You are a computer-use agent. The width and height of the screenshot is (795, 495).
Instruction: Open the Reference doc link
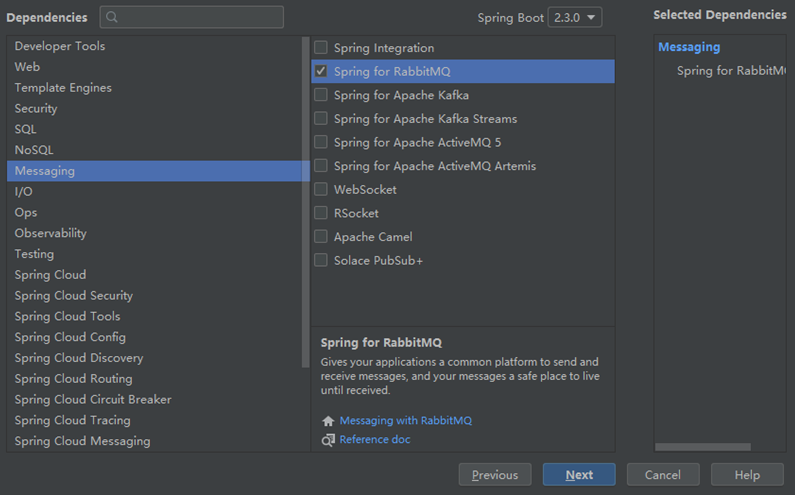point(375,440)
